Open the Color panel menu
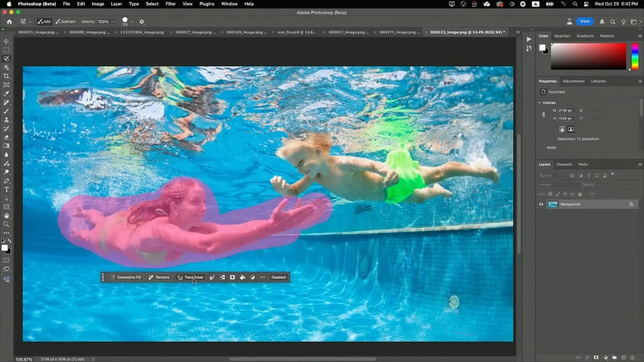 640,36
